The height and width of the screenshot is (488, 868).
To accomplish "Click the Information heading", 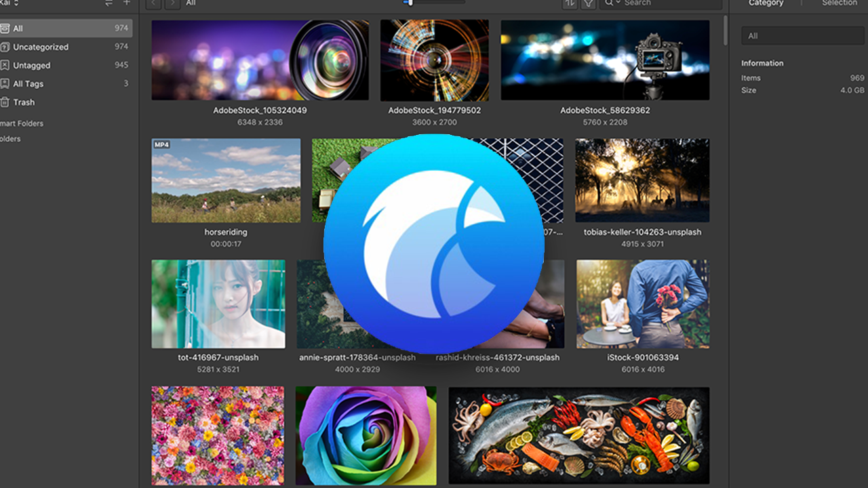I will point(762,63).
